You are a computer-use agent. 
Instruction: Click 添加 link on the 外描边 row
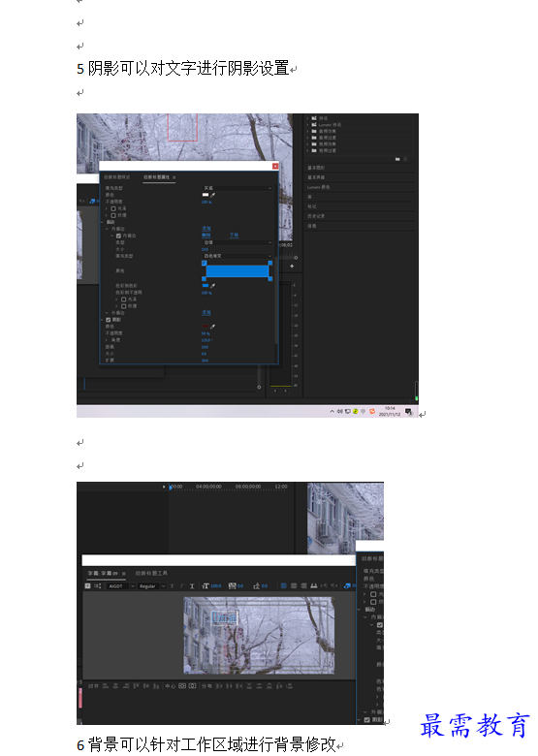tap(206, 312)
